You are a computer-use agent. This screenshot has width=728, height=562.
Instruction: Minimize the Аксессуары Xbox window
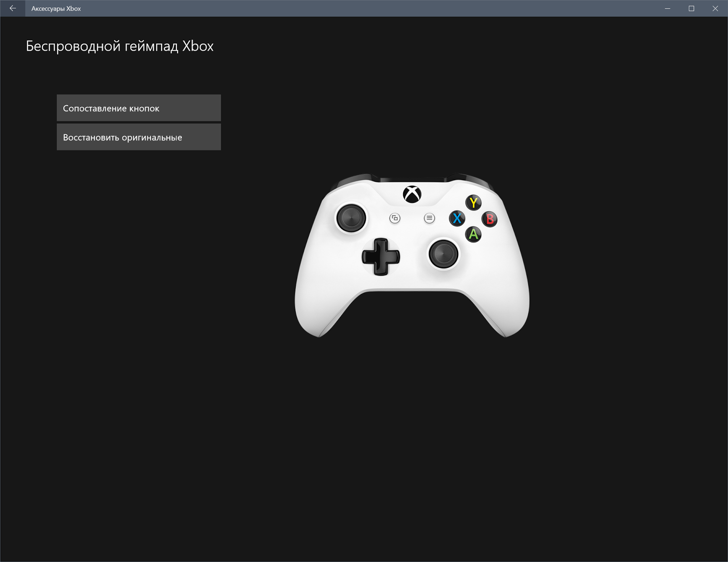point(667,8)
